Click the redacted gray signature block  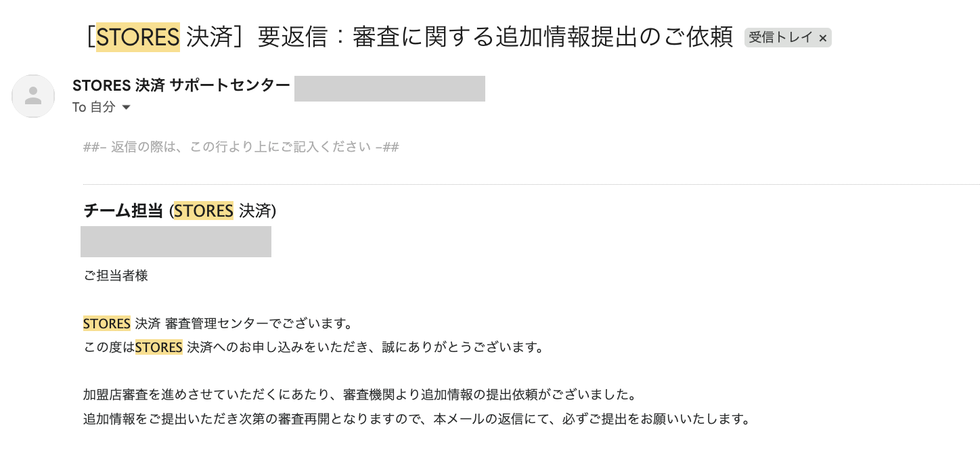(x=175, y=241)
